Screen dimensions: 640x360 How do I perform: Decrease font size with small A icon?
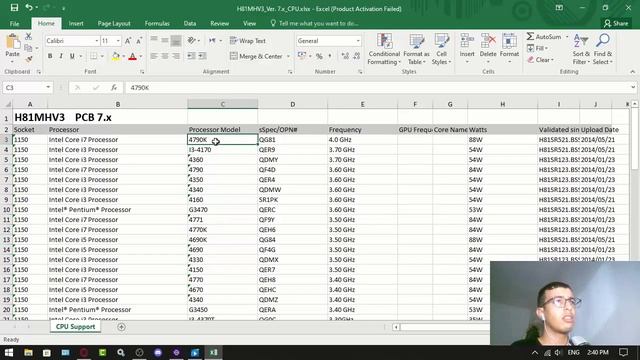click(139, 41)
